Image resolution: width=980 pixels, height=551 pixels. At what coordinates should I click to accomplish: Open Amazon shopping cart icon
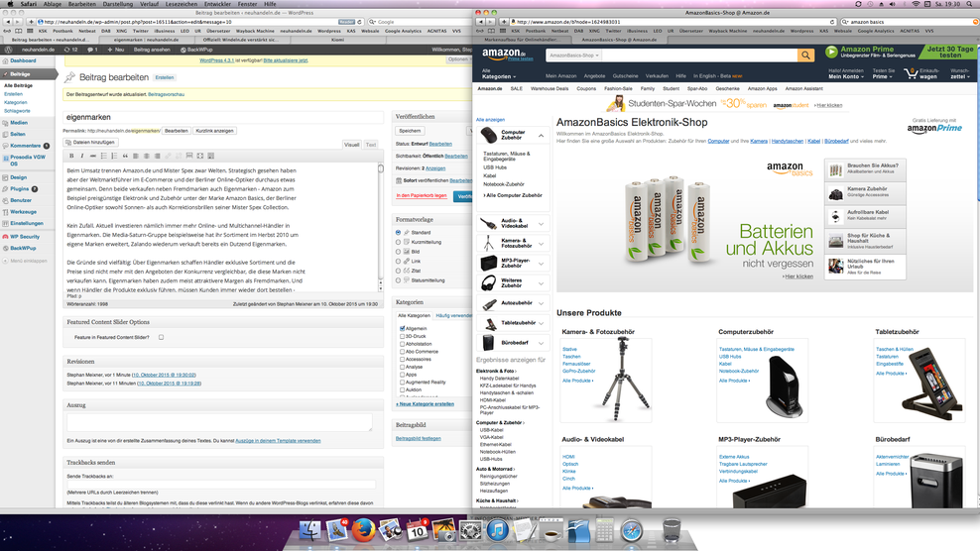coord(911,73)
